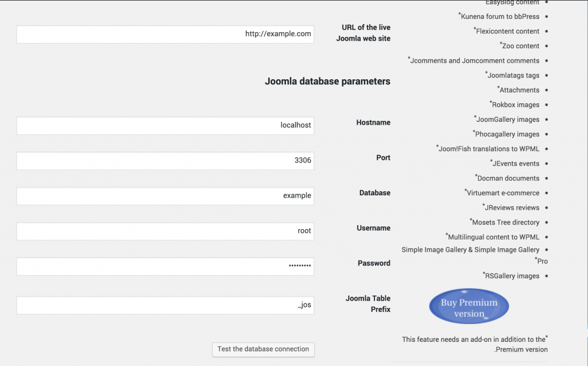Viewport: 588px width, 366px height.
Task: Click the 'Phocagallery images' list item
Action: click(x=506, y=134)
